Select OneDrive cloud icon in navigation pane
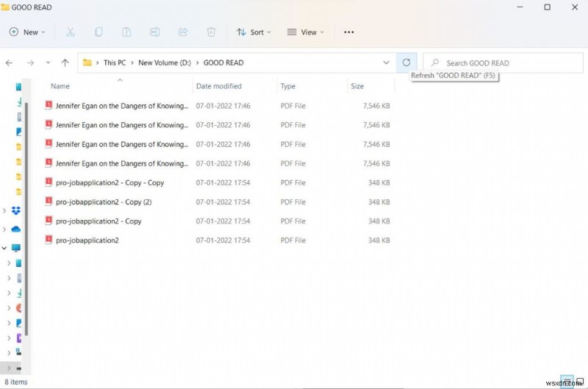The image size is (588, 389). (x=15, y=229)
